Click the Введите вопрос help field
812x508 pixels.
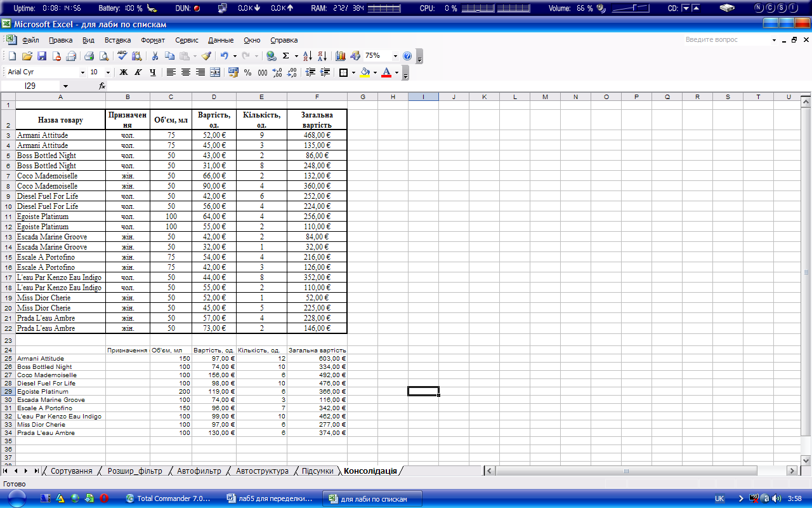[726, 39]
